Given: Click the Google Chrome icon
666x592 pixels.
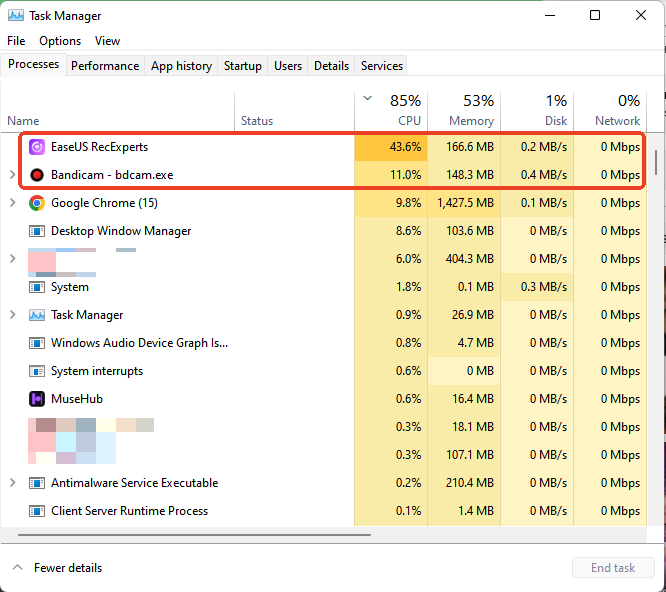Looking at the screenshot, I should (x=37, y=203).
